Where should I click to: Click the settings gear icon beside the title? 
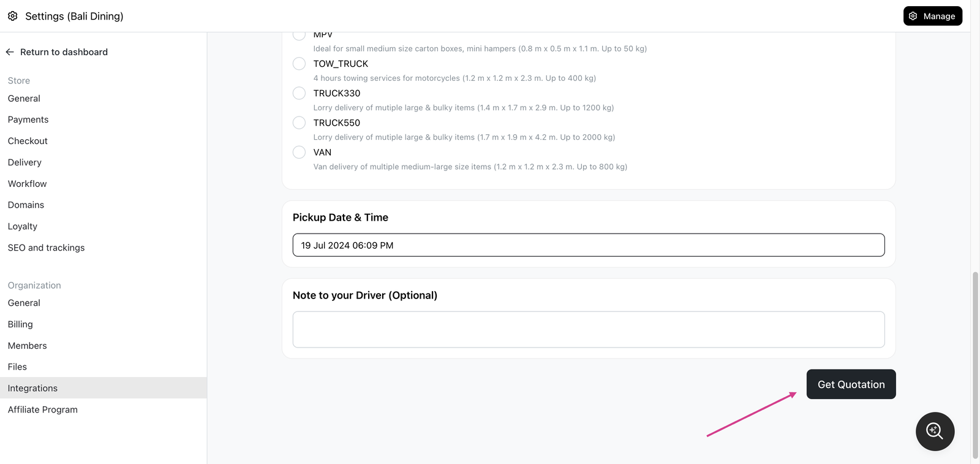(13, 16)
